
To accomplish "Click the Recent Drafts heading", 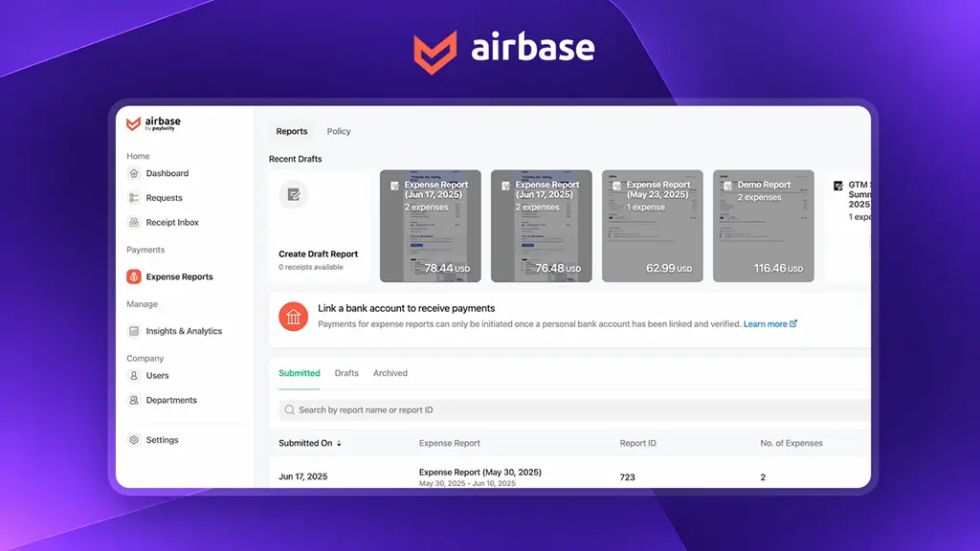I will pyautogui.click(x=295, y=159).
